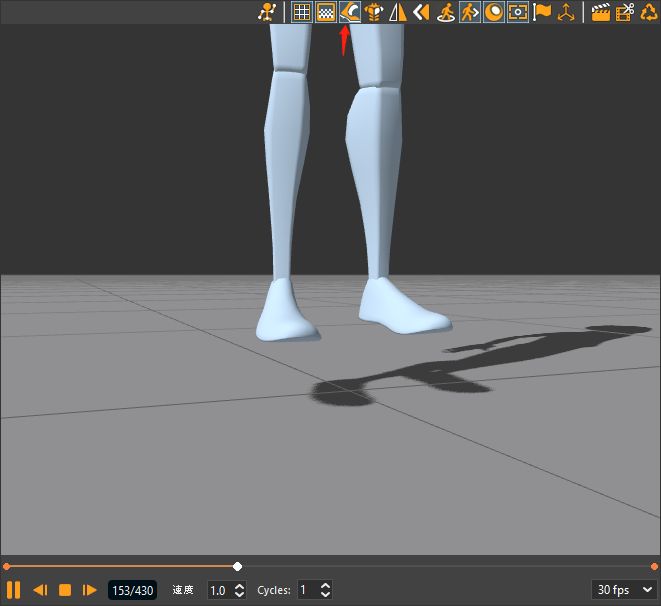Step back one frame

[x=40, y=590]
